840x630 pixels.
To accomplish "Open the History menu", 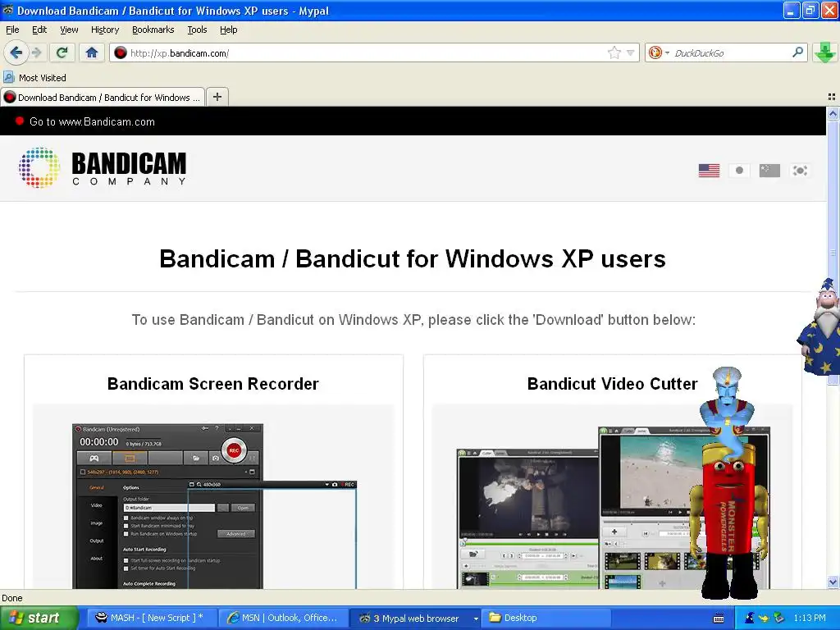I will click(105, 30).
